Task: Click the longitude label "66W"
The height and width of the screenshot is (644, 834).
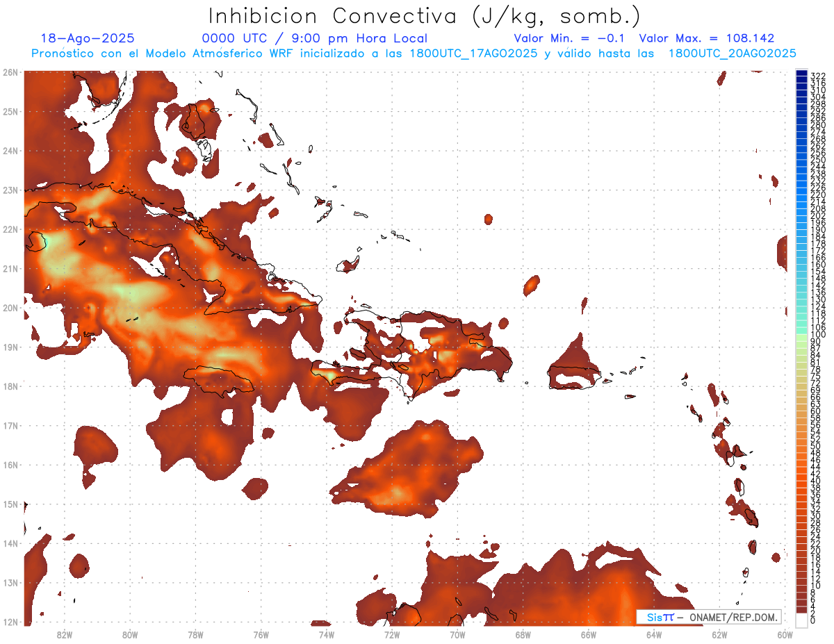Action: click(x=589, y=634)
